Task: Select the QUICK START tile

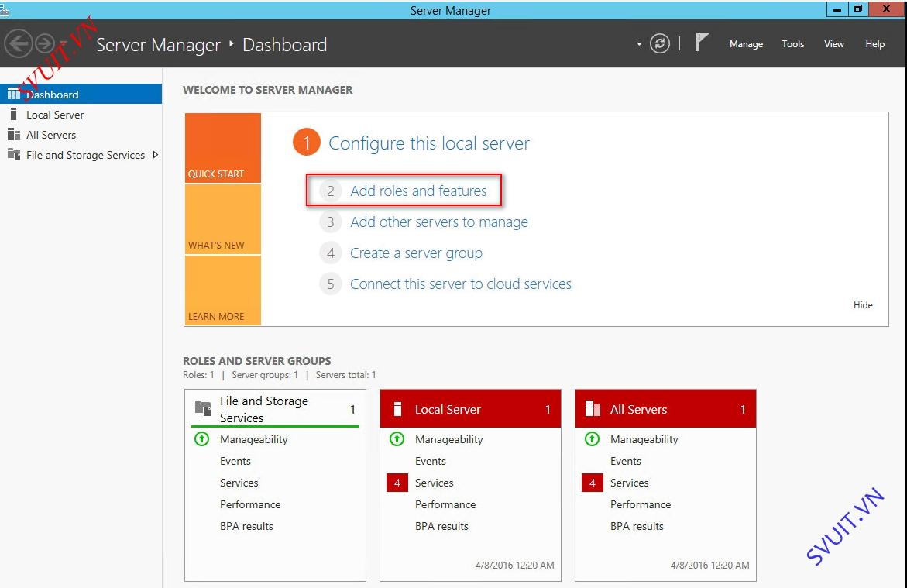Action: [223, 148]
